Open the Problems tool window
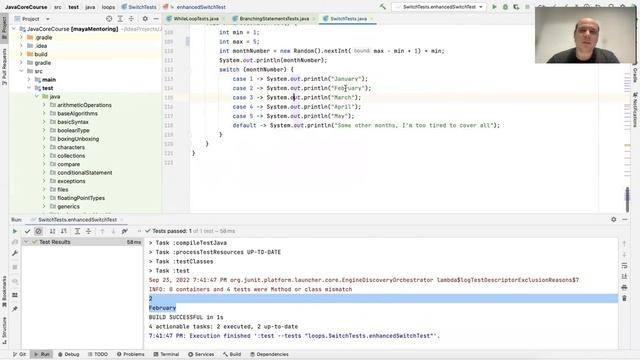The image size is (640, 360). click(131, 354)
